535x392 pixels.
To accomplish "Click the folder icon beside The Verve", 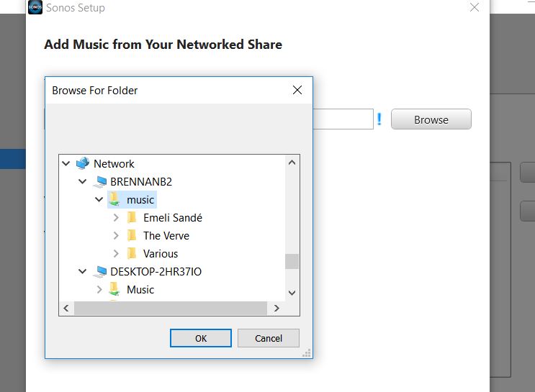I will pyautogui.click(x=132, y=235).
